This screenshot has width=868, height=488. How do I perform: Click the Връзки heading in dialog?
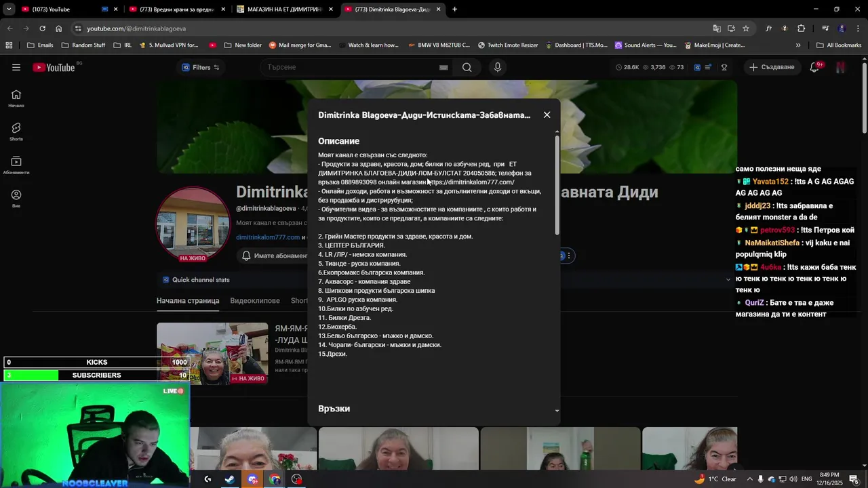tap(334, 409)
